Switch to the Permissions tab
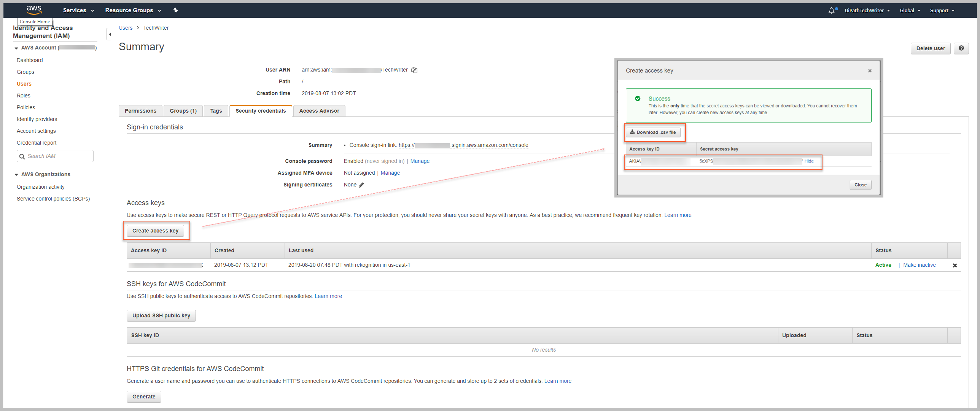This screenshot has width=980, height=411. coord(140,111)
